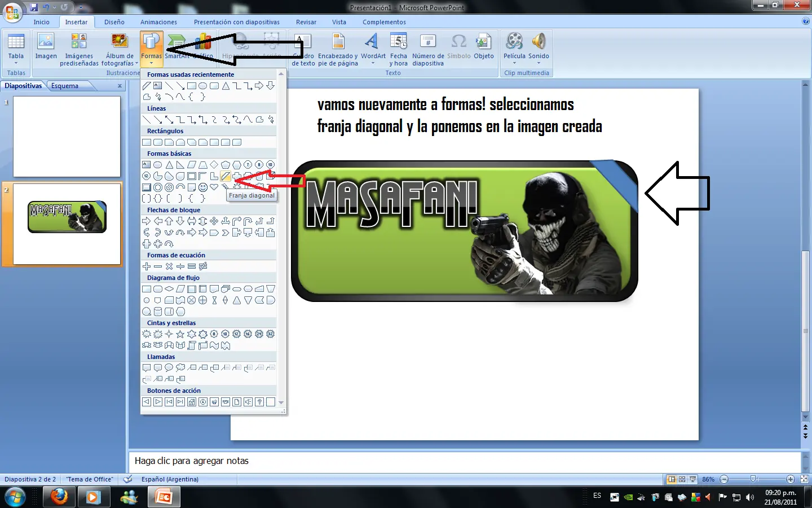Insert the plus equation shape
812x508 pixels.
[147, 266]
